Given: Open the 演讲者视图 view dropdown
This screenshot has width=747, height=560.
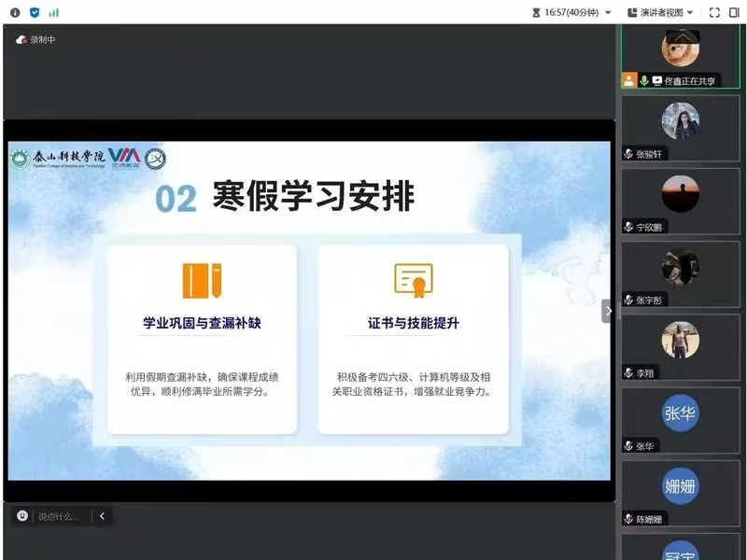Looking at the screenshot, I should [x=667, y=12].
